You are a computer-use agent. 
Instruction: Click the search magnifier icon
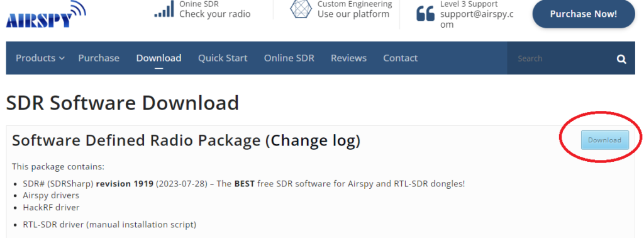pos(621,59)
